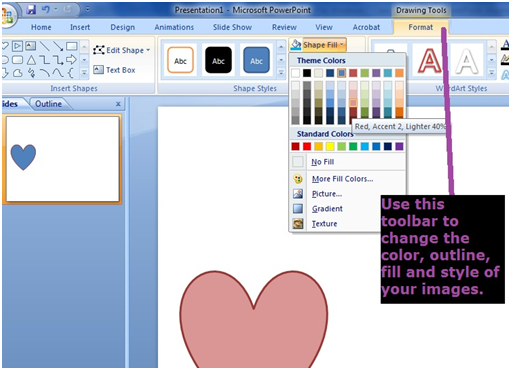The width and height of the screenshot is (511, 370).
Task: Click the Picture fill icon in menu
Action: (x=298, y=194)
